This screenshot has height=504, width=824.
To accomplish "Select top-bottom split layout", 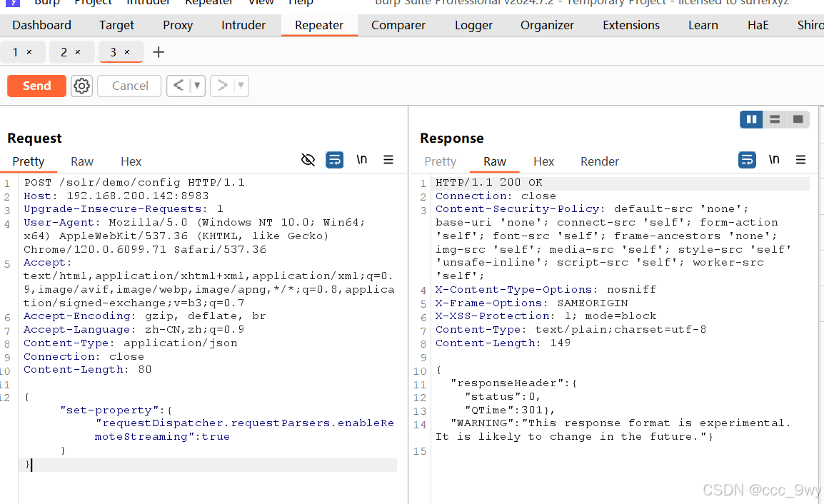I will coord(775,119).
